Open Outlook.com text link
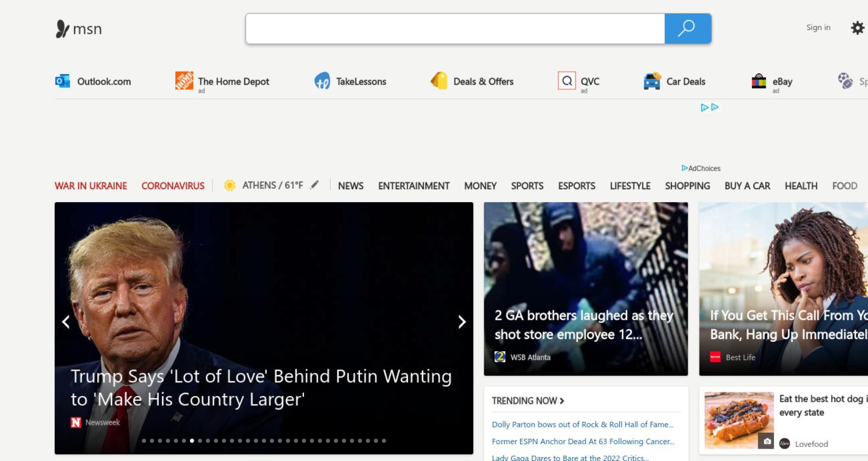 pos(104,81)
